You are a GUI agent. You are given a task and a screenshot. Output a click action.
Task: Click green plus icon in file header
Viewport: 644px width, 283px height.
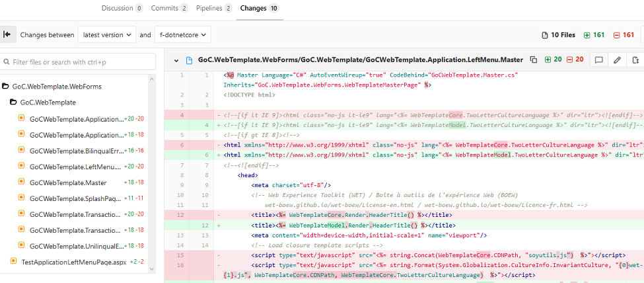click(x=548, y=60)
